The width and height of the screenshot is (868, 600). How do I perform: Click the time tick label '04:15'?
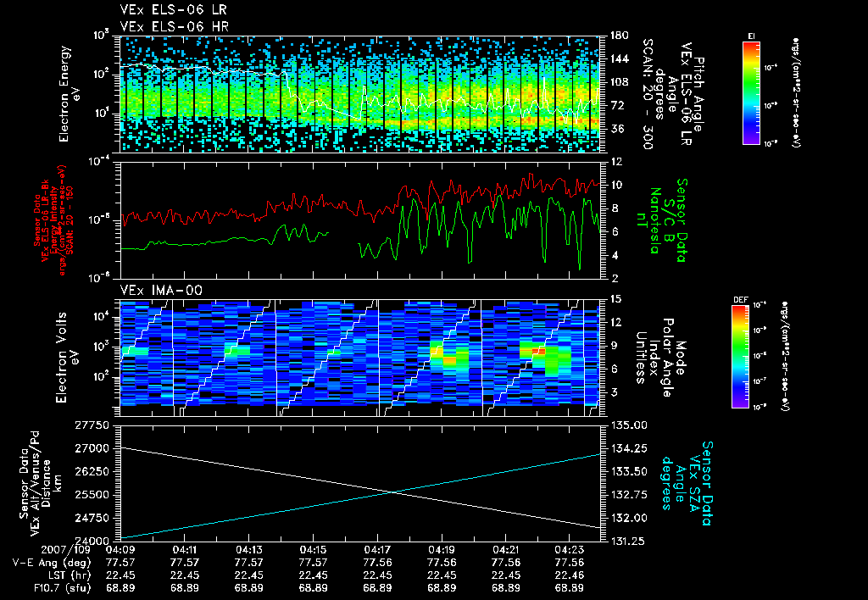click(313, 550)
